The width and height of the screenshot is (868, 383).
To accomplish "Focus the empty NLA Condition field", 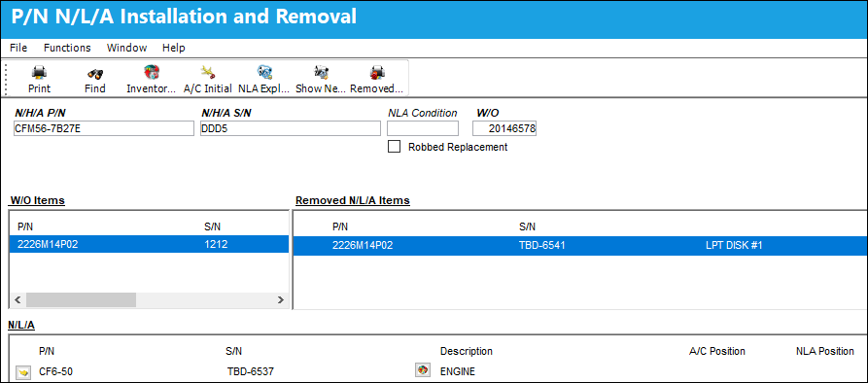I will [x=423, y=128].
